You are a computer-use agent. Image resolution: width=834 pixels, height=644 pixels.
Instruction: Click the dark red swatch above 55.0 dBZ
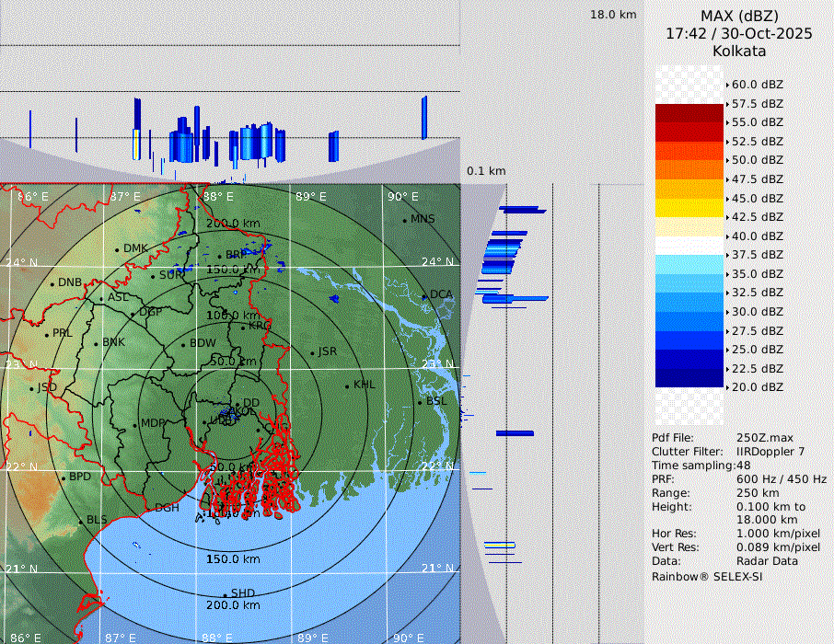point(689,113)
